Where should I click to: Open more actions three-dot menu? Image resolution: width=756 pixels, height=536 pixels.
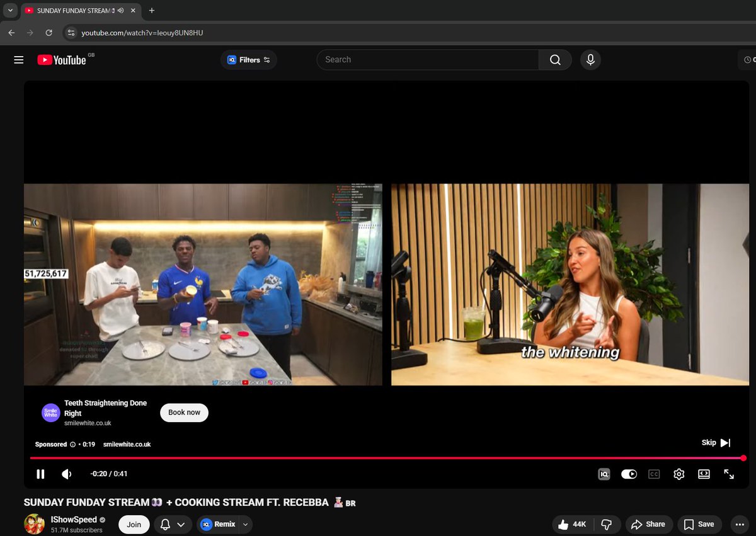[x=740, y=524]
